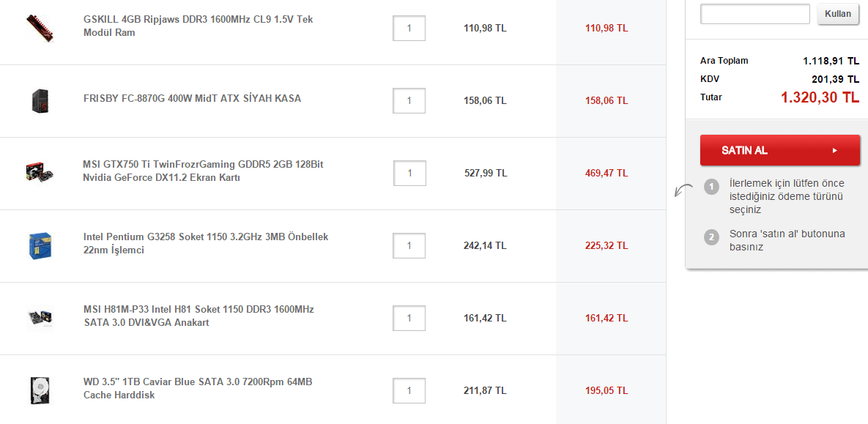This screenshot has height=424, width=868.
Task: Click the arrow icon on Satın Al button
Action: pos(834,150)
